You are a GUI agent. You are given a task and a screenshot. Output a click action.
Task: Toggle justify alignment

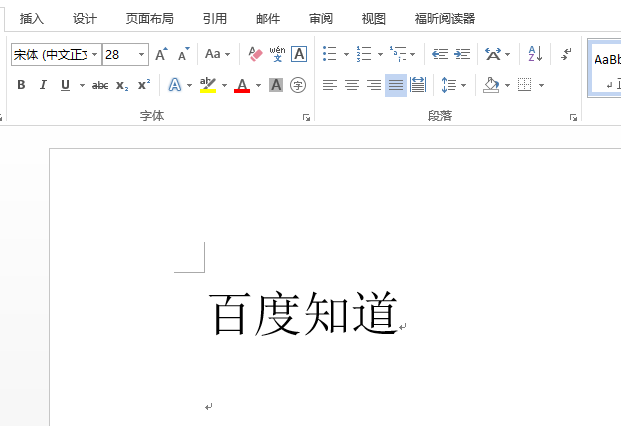(x=396, y=85)
